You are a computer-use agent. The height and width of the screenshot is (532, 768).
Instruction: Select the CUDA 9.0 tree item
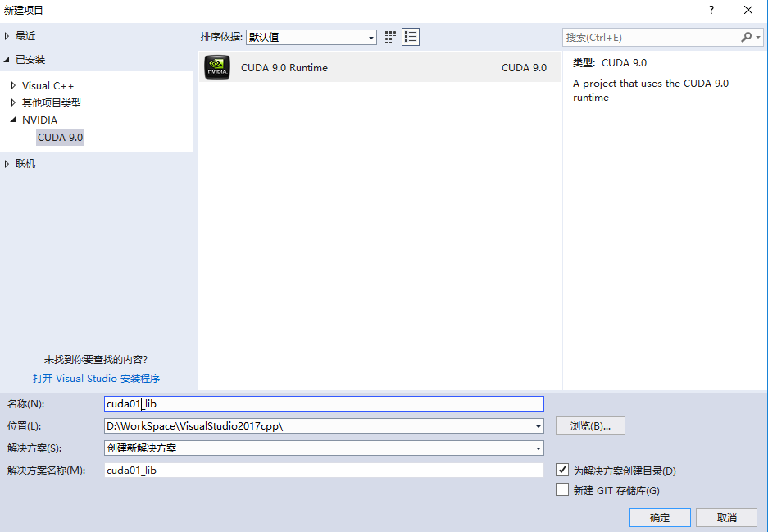[x=61, y=138]
